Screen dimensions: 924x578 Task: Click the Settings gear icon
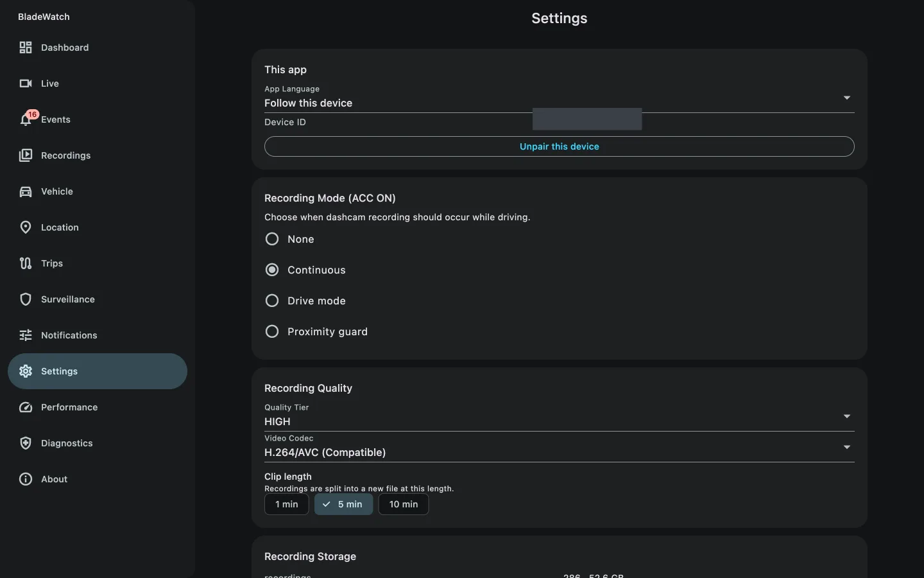pos(26,371)
